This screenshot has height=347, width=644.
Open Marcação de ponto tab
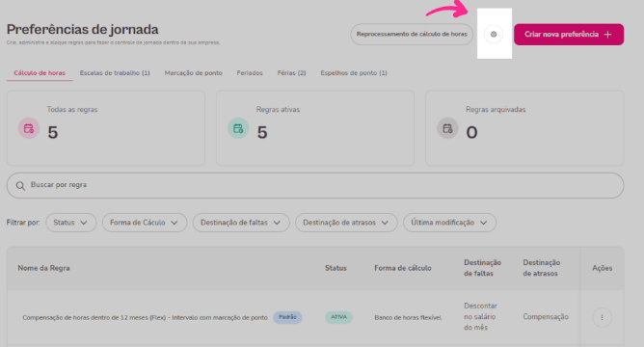pyautogui.click(x=194, y=73)
